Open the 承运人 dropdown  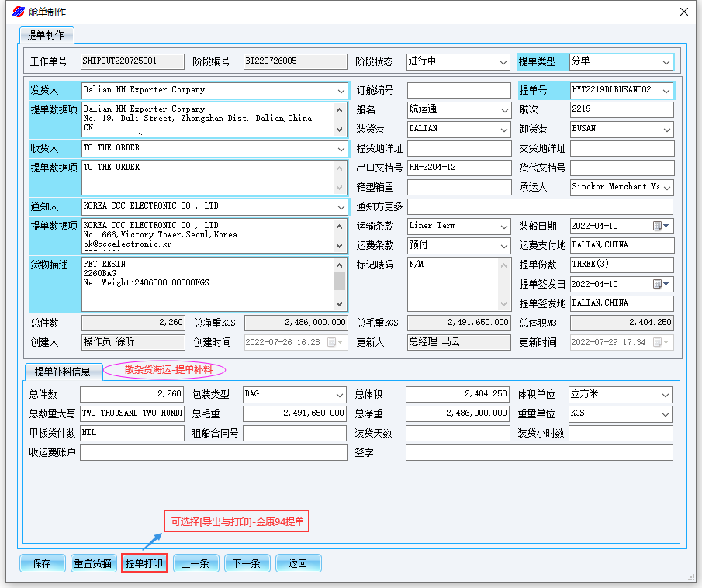[667, 187]
